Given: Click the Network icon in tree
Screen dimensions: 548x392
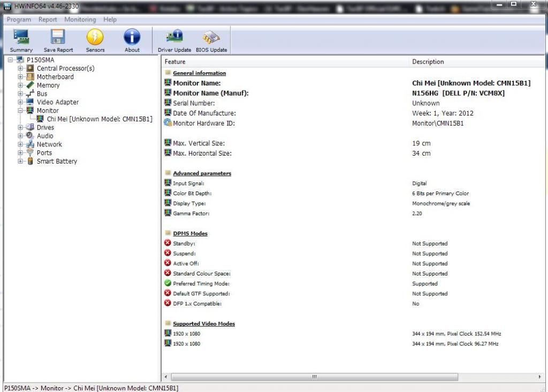Looking at the screenshot, I should pyautogui.click(x=31, y=144).
